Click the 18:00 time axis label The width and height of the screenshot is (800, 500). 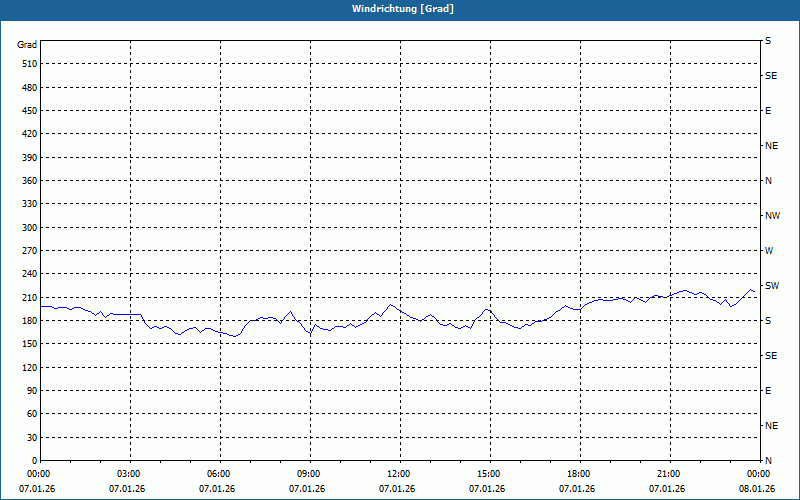[x=580, y=474]
